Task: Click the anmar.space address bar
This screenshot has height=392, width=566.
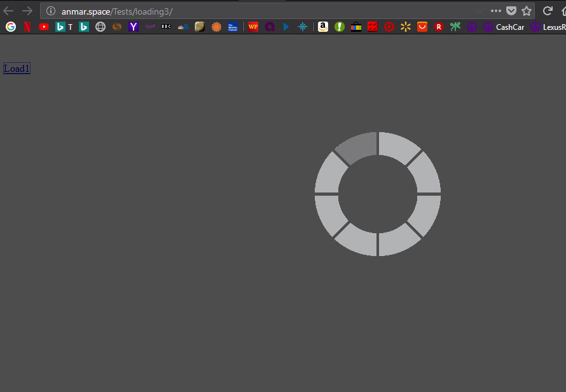Action: (x=254, y=11)
